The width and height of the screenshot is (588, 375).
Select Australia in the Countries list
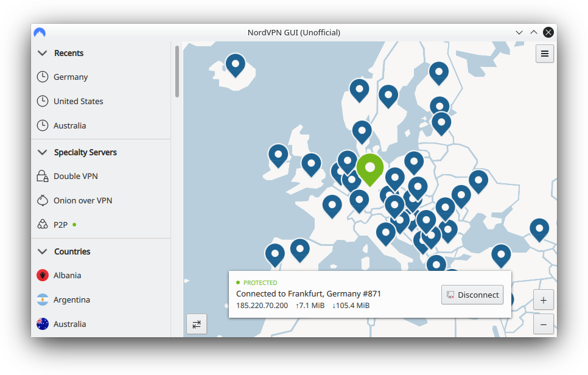coord(69,324)
